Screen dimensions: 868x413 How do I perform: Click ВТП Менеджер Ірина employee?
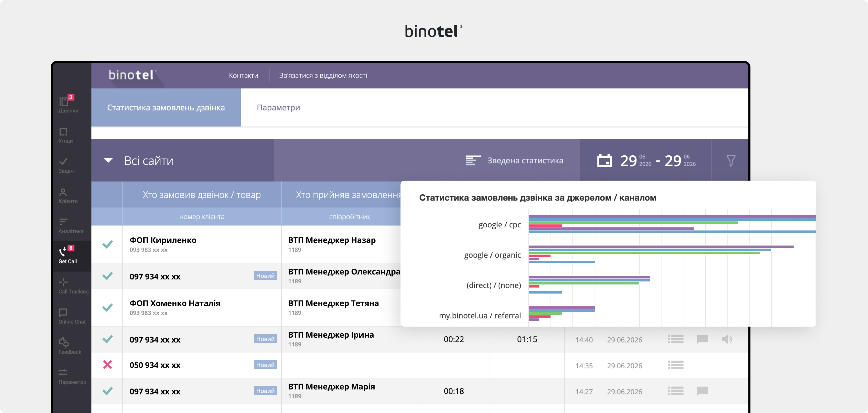[x=331, y=335]
